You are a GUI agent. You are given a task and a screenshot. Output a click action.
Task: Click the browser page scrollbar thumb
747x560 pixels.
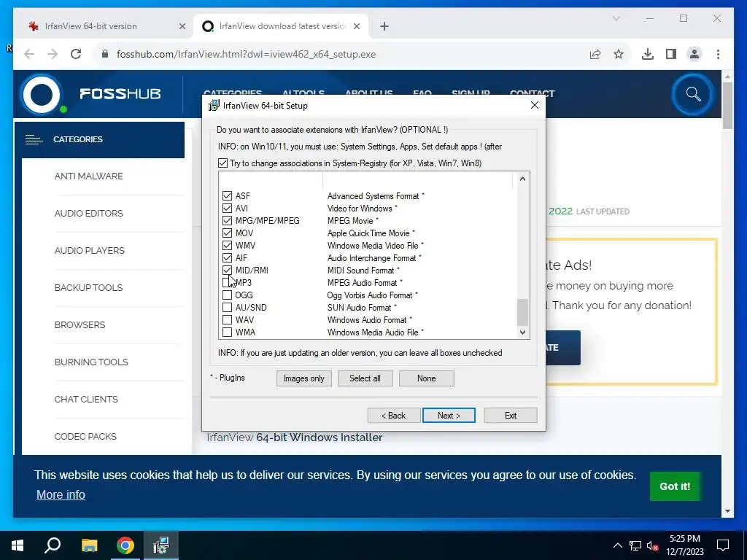727,105
